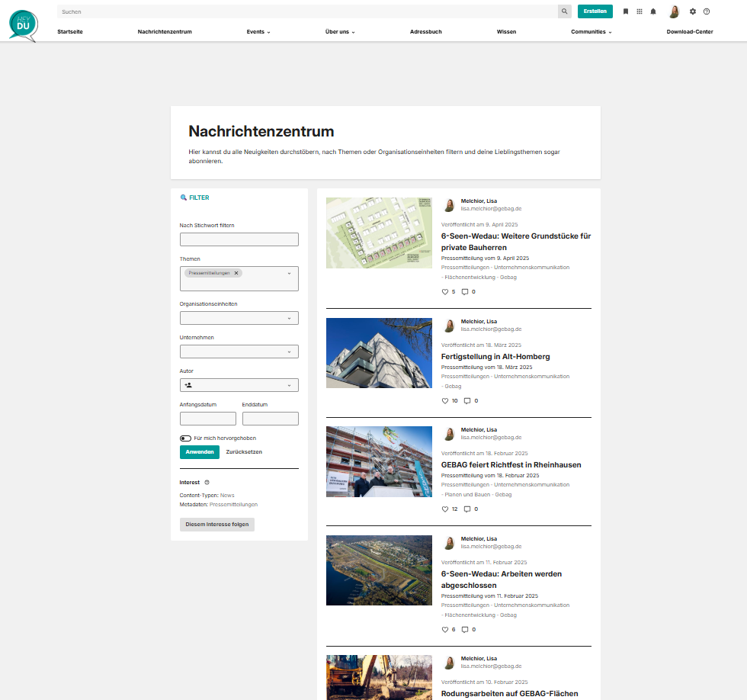Click the 'Nach Stichwort filtern' input field
Viewport: 747px width, 700px height.
(x=239, y=239)
